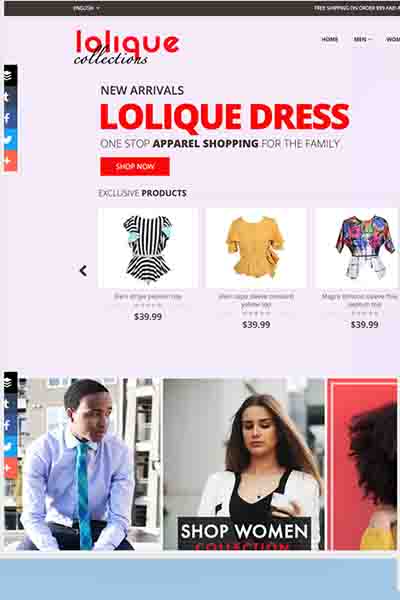The height and width of the screenshot is (600, 400).
Task: Tweet using Twitter icon beside the Shop Now button
Action: (10, 140)
